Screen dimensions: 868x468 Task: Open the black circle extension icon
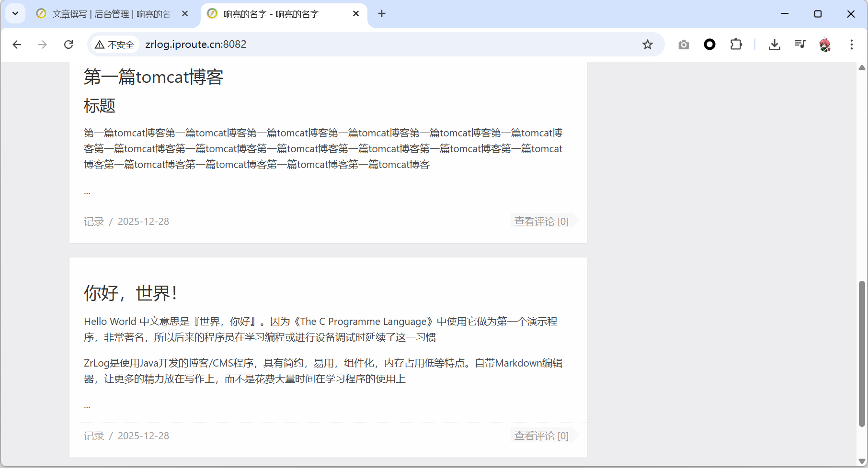pyautogui.click(x=709, y=45)
